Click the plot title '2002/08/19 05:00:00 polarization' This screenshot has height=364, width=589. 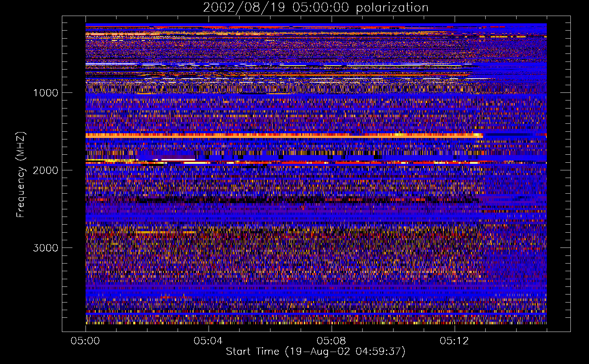(316, 8)
